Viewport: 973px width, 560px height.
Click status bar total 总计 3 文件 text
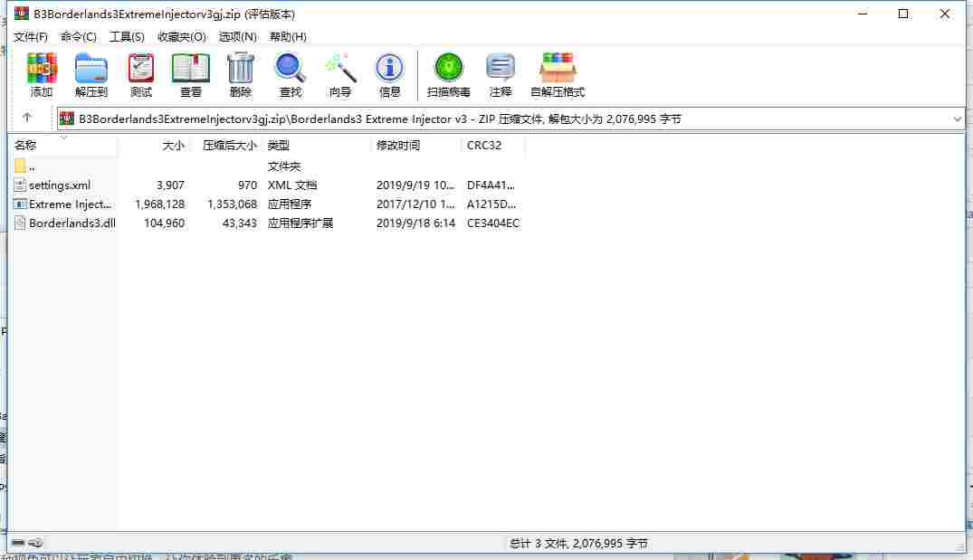click(579, 543)
